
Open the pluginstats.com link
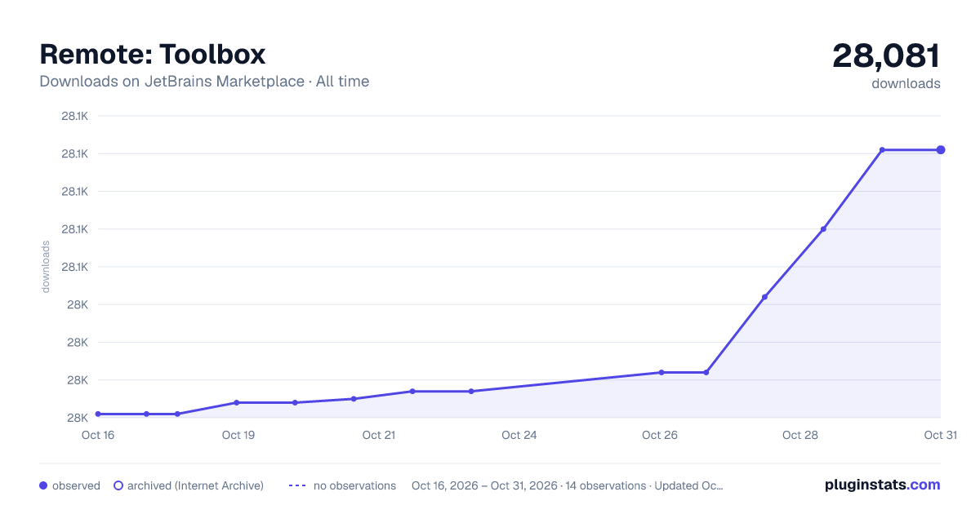[883, 485]
